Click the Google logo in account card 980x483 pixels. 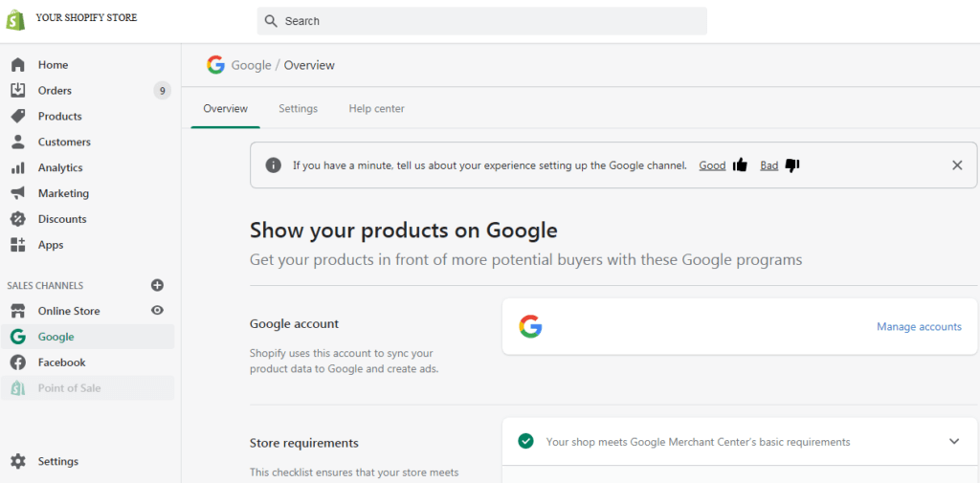tap(530, 326)
